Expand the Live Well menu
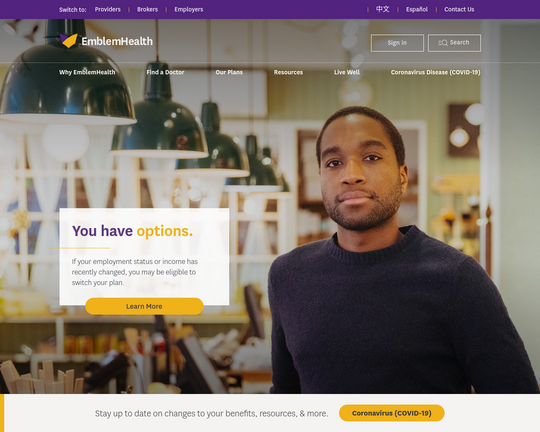 (x=347, y=72)
